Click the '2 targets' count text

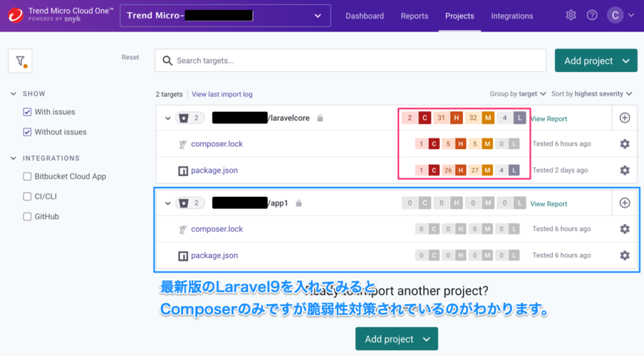point(169,94)
